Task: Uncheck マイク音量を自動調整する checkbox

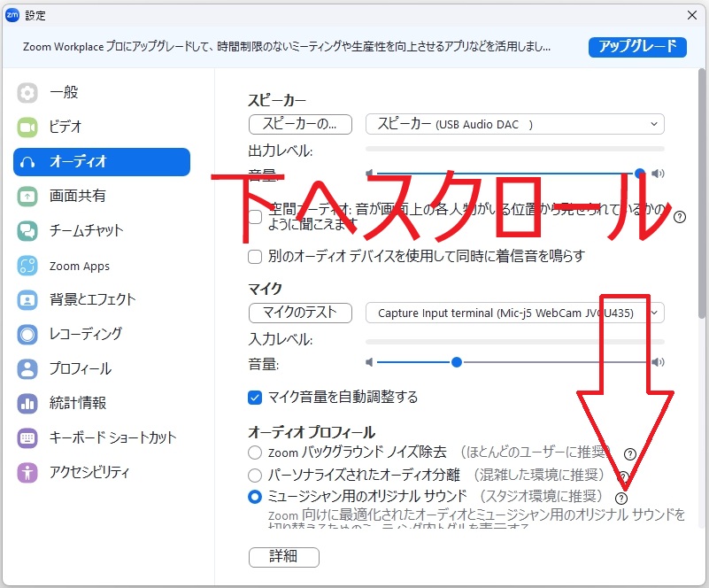Action: 255,398
